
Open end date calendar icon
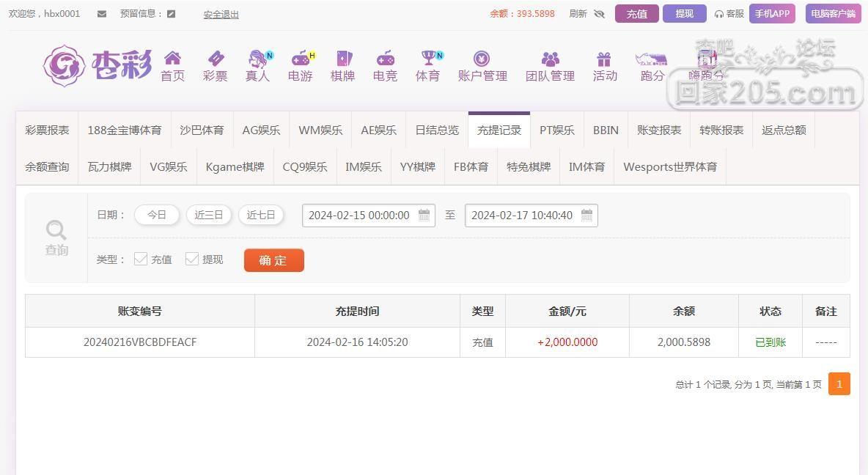[586, 216]
